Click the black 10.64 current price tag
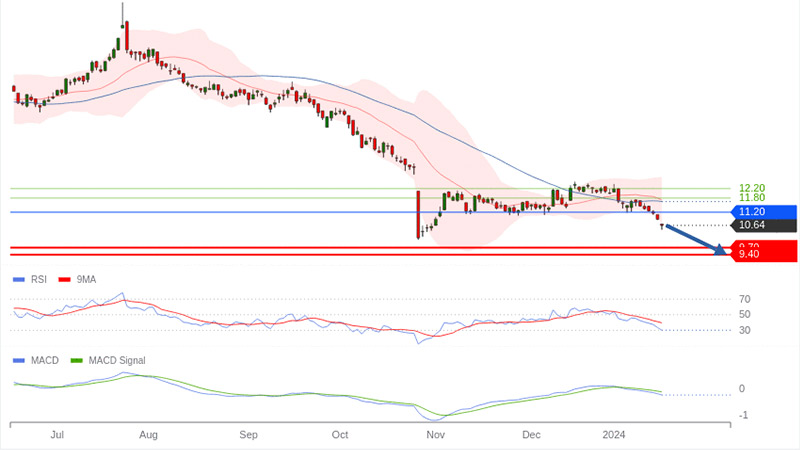Screen dimensions: 800x450 coord(764,225)
